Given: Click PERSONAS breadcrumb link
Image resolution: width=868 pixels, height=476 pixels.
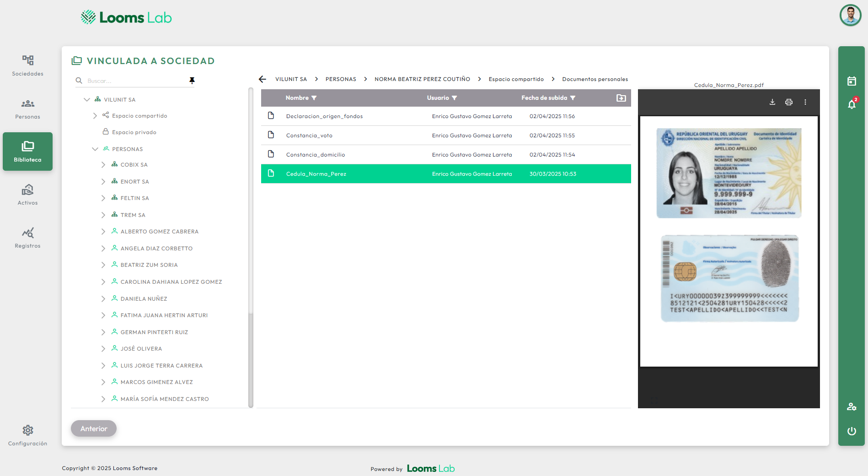Looking at the screenshot, I should tap(340, 79).
